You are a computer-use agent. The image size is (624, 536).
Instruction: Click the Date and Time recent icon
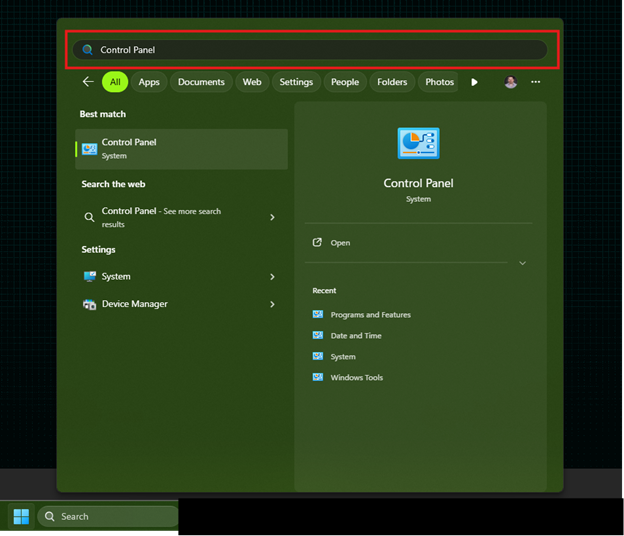click(318, 335)
